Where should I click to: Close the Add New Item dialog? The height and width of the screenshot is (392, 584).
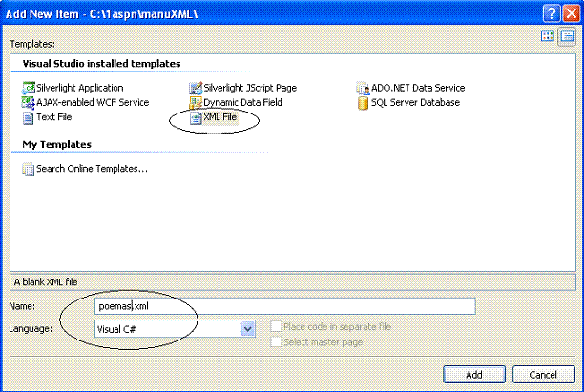(571, 13)
